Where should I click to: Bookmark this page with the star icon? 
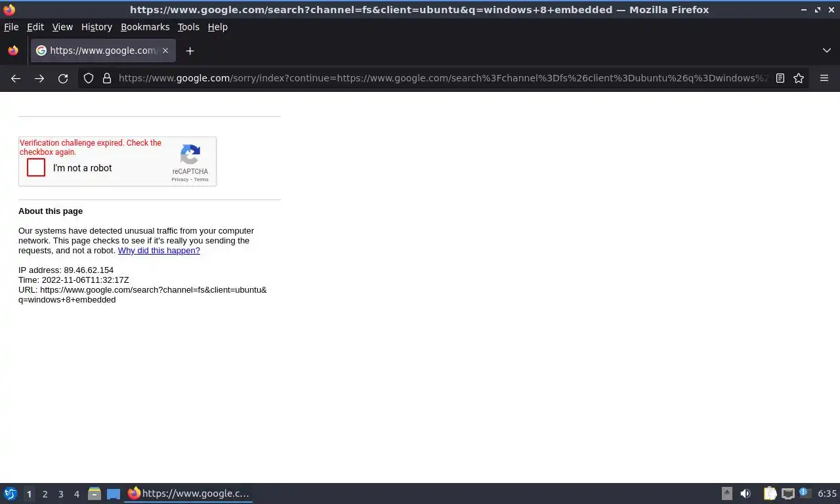[799, 78]
